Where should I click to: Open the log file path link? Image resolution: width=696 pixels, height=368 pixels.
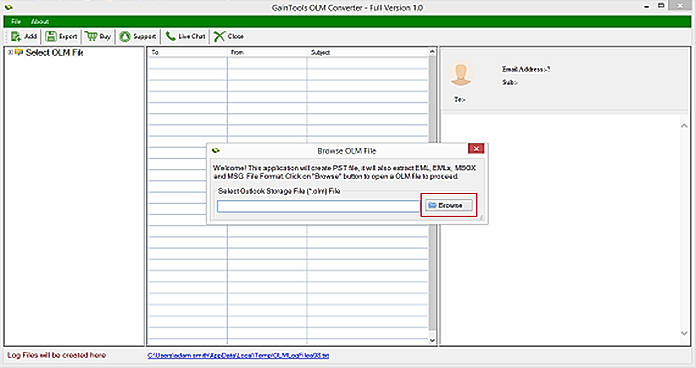coord(238,356)
